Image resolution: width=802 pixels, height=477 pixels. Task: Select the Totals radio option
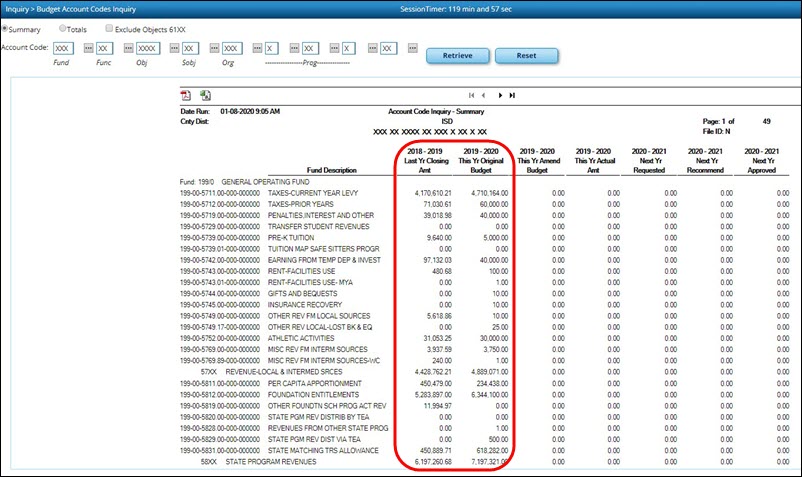(x=62, y=29)
